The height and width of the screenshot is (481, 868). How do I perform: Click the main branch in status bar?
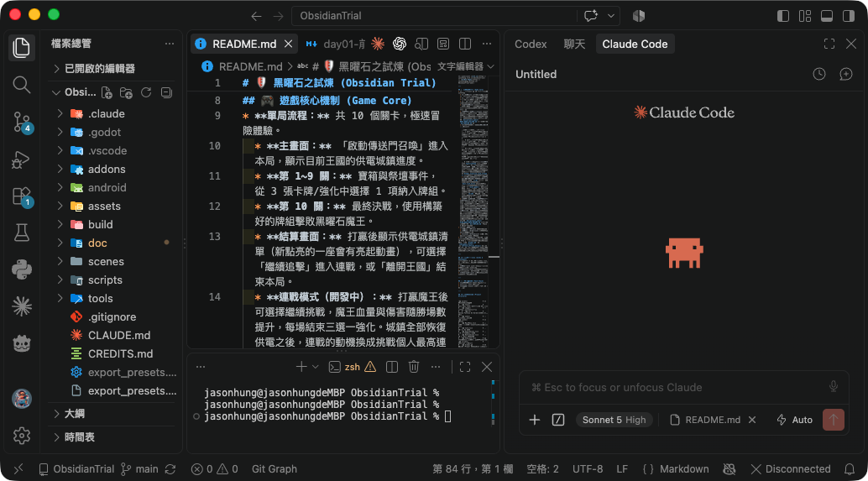click(140, 468)
